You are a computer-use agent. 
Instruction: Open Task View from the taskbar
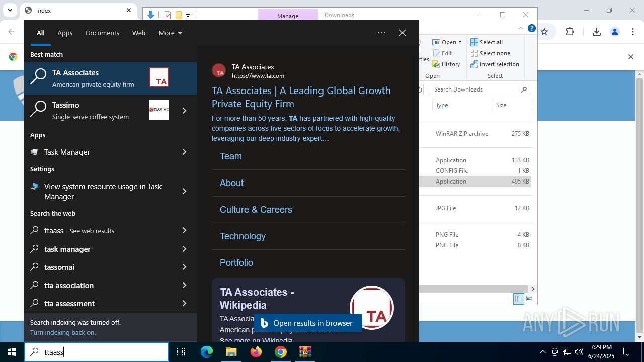(x=181, y=352)
